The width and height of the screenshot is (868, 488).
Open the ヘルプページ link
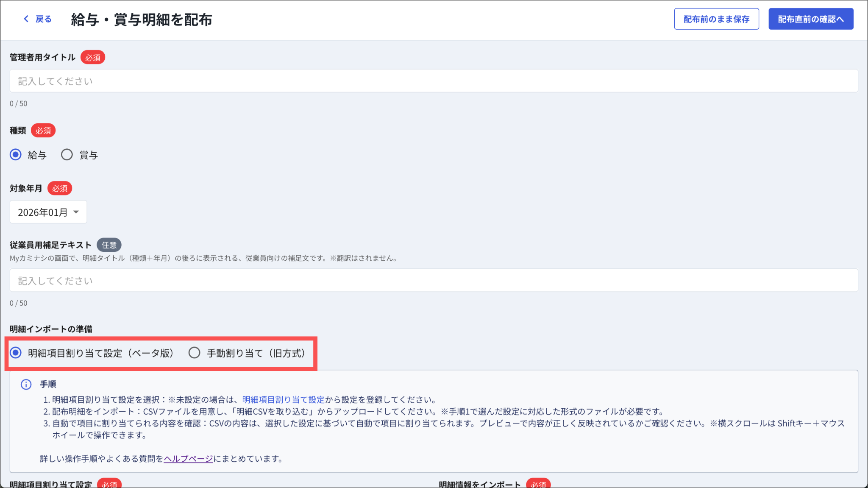click(x=188, y=459)
